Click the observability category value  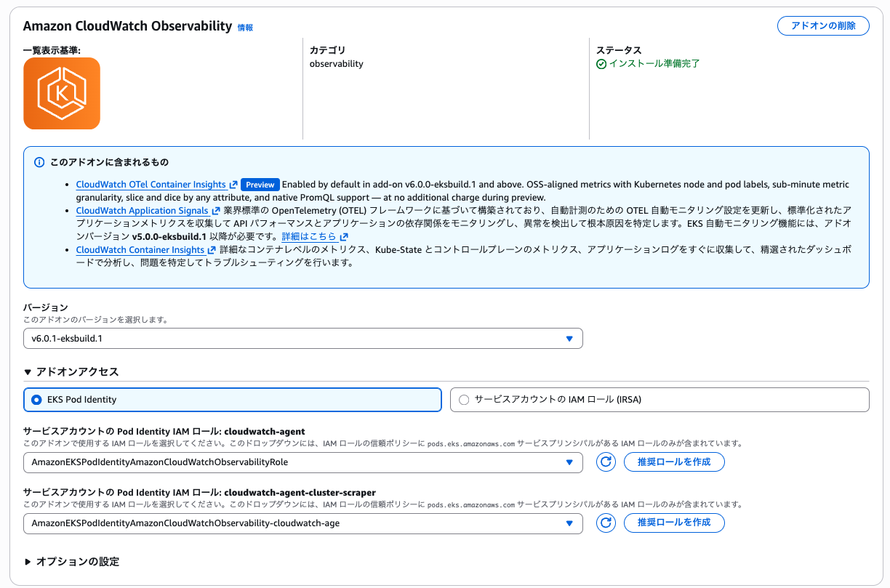click(337, 64)
